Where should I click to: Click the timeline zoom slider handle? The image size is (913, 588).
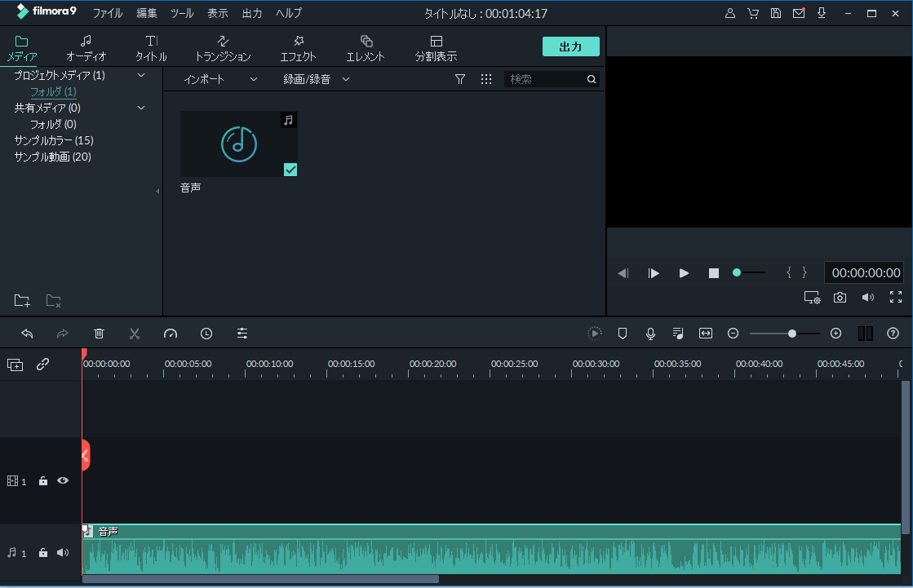[792, 334]
